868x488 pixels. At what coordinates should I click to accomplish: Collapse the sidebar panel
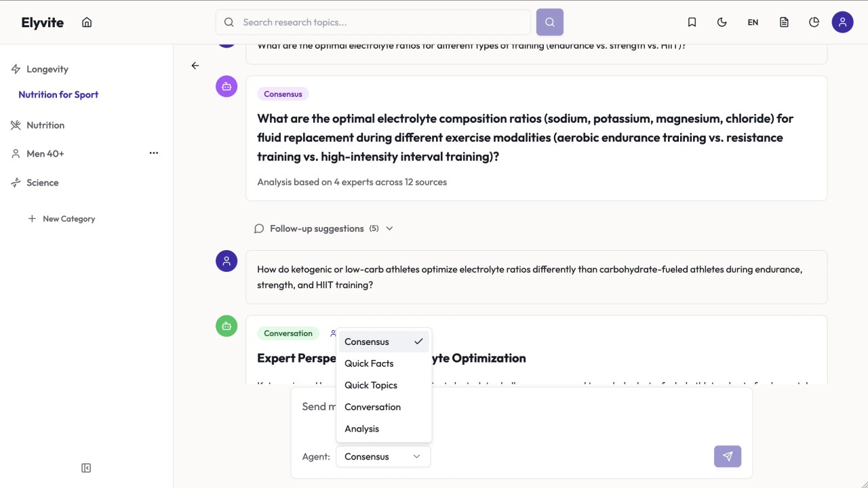pos(86,468)
